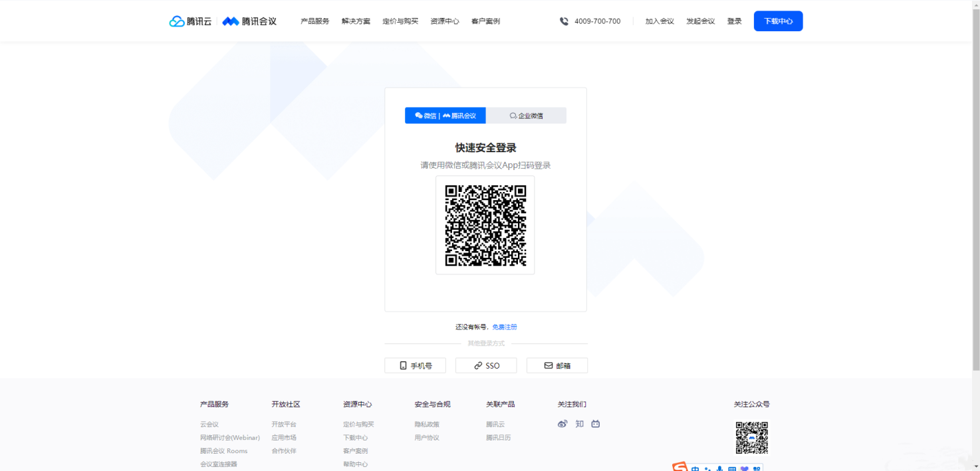Click the Tencent Meeting logo in the header
980x471 pixels.
tap(249, 21)
